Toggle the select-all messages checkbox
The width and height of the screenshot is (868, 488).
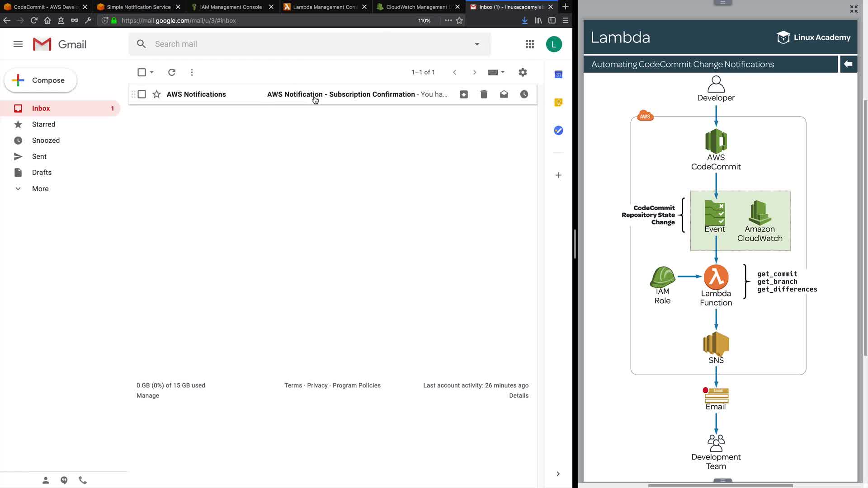click(142, 72)
